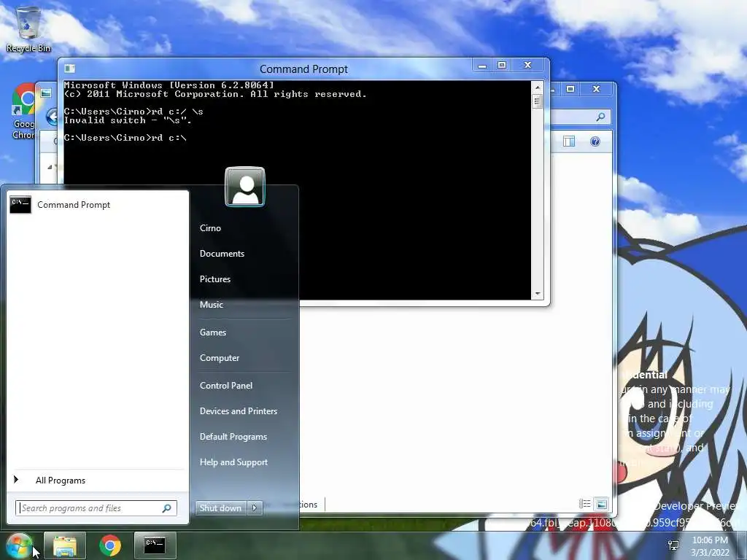
Task: Open Command Prompt window system menu icon
Action: click(x=69, y=69)
